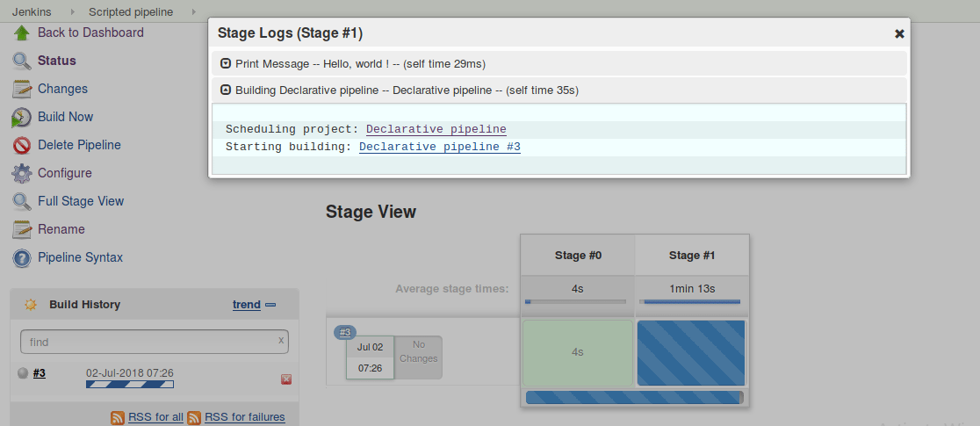Close the Stage Logs dialog
This screenshot has height=426, width=980.
point(899,33)
